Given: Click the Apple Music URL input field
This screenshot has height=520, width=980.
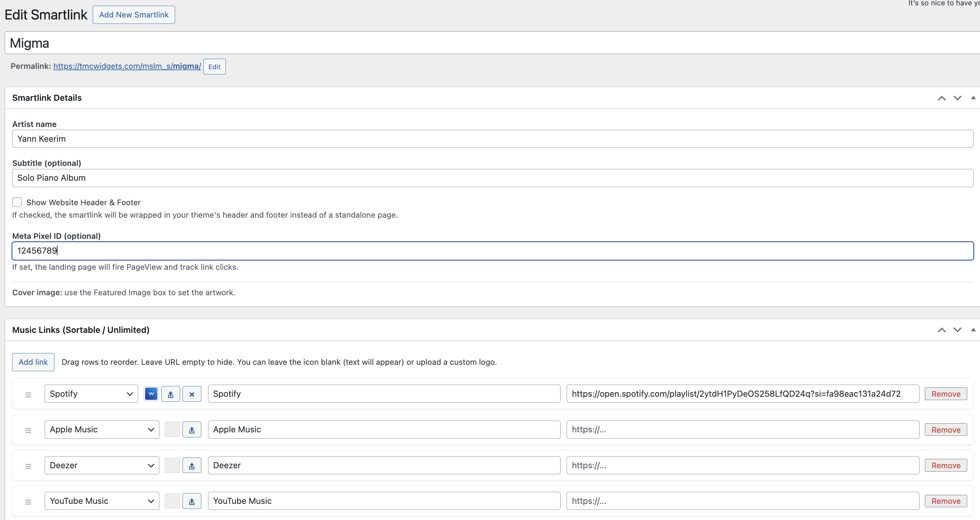Looking at the screenshot, I should tap(742, 430).
